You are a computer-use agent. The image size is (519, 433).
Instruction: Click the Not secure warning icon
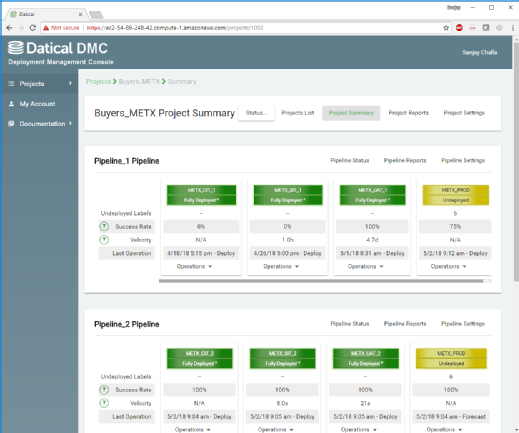pos(46,28)
